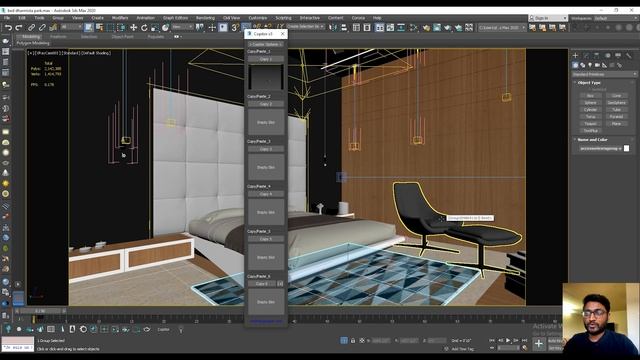Click the CopyPaste_1 thumbnail slot
The height and width of the screenshot is (360, 640).
tap(266, 77)
